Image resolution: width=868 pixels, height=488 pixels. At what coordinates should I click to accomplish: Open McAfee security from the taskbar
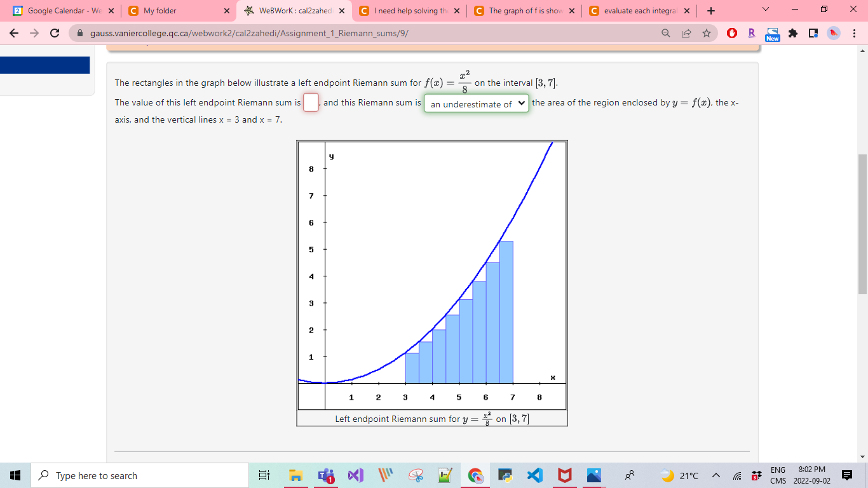[564, 475]
